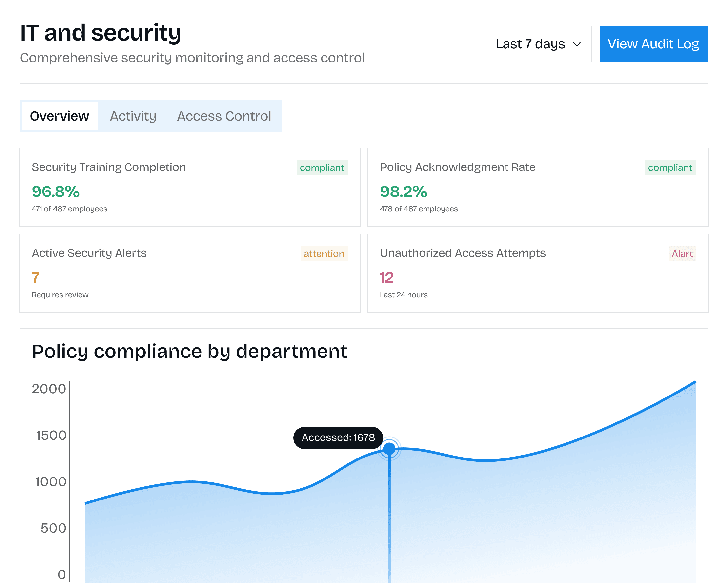Image resolution: width=728 pixels, height=583 pixels.
Task: Click the compliant badge on Security Training card
Action: click(322, 167)
